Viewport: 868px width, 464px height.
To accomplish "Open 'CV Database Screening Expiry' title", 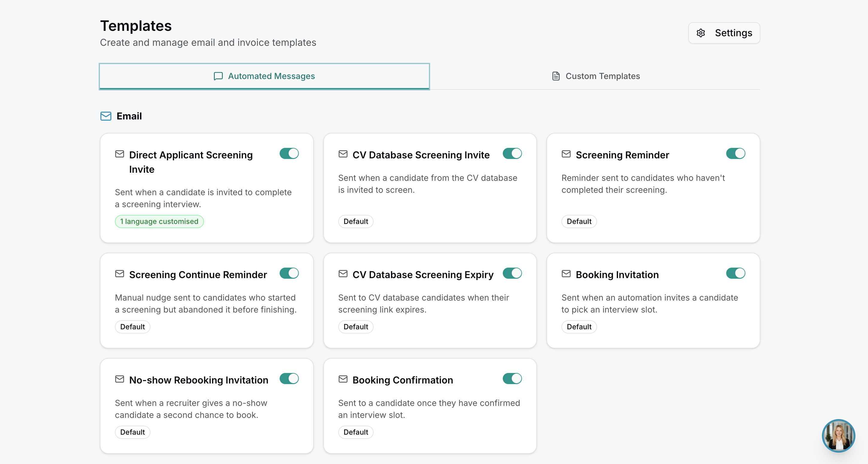I will pos(423,275).
